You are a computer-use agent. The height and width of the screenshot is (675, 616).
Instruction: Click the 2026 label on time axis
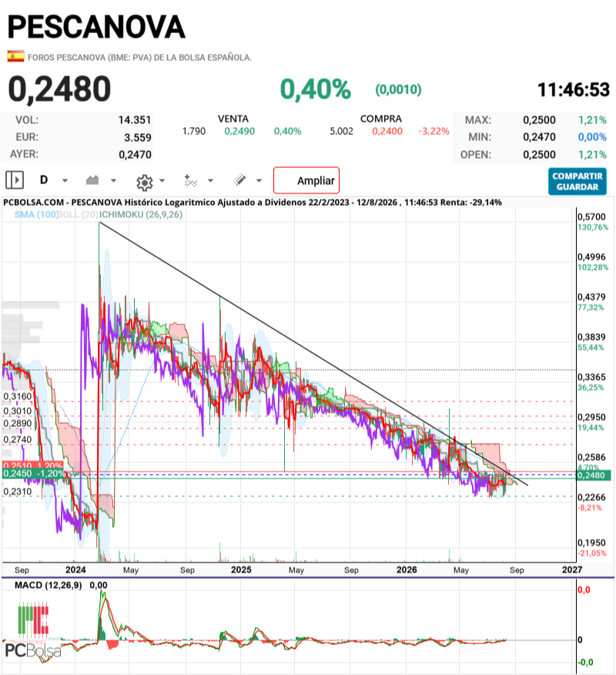pos(407,569)
